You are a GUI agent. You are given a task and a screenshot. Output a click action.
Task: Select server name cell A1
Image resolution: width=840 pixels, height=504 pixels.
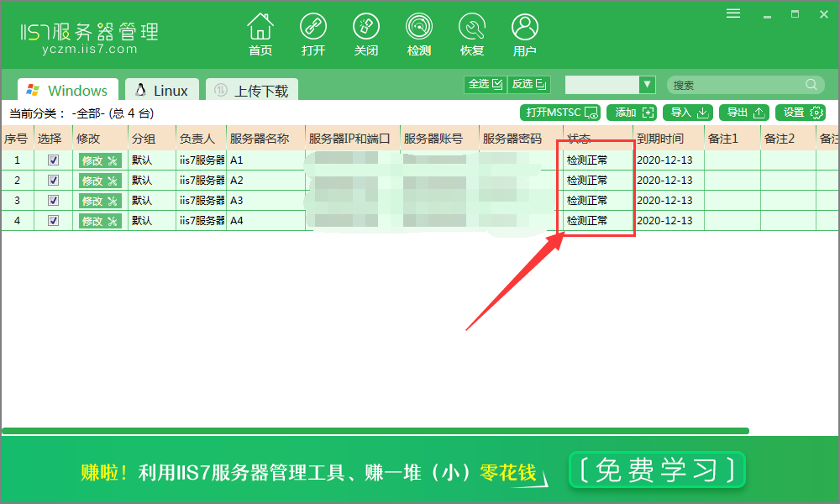tap(265, 160)
